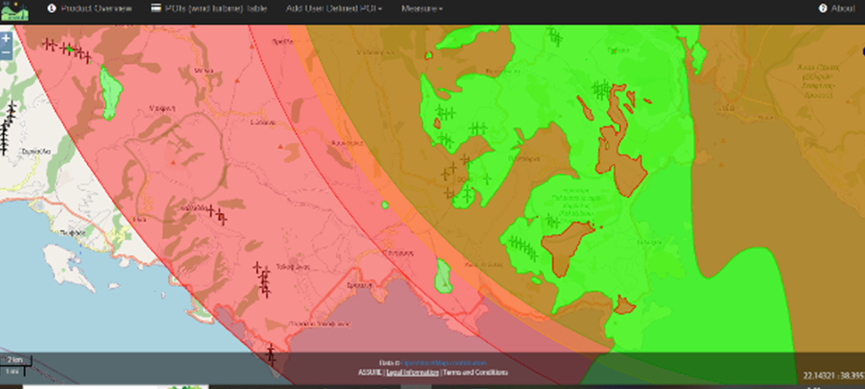Zoom out with the minus map control
The height and width of the screenshot is (389, 865).
coord(6,52)
